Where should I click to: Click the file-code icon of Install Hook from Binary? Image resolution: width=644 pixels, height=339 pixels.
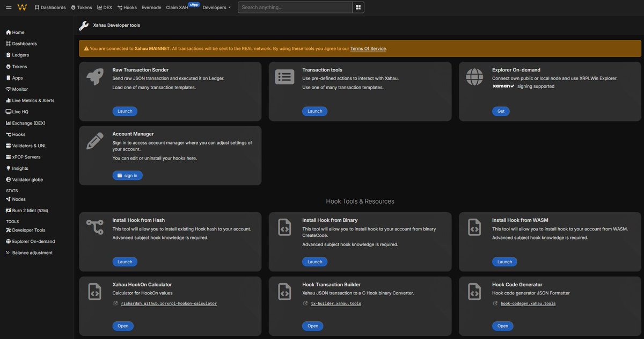tap(284, 227)
